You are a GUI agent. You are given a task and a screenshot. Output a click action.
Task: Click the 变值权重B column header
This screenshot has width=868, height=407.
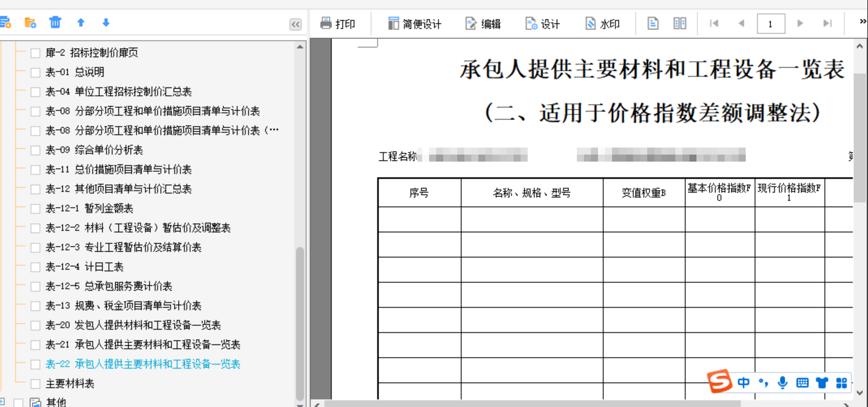point(644,192)
